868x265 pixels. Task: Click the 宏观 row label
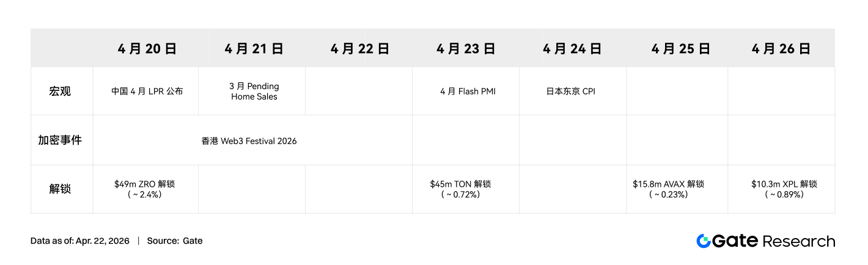pyautogui.click(x=60, y=92)
